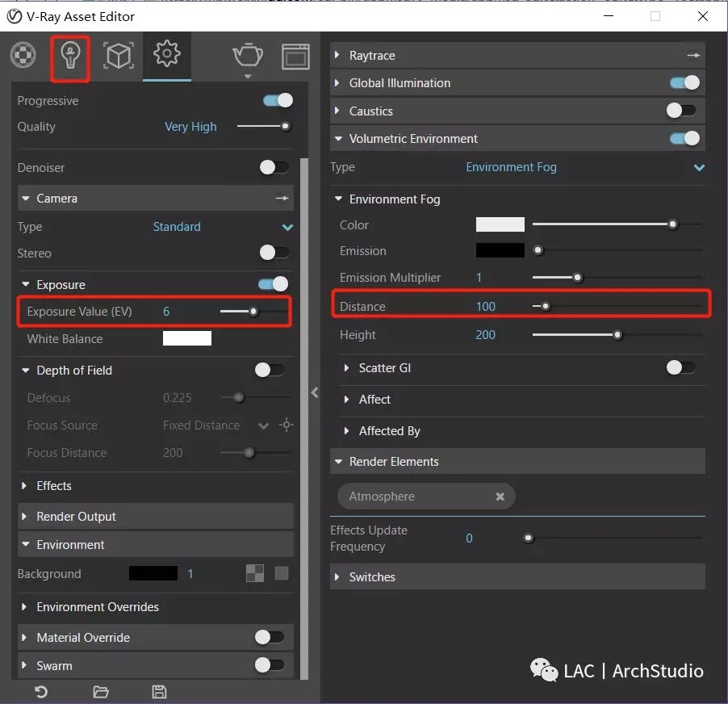Click the Exposure Value slider handle
This screenshot has height=704, width=728.
pos(253,311)
